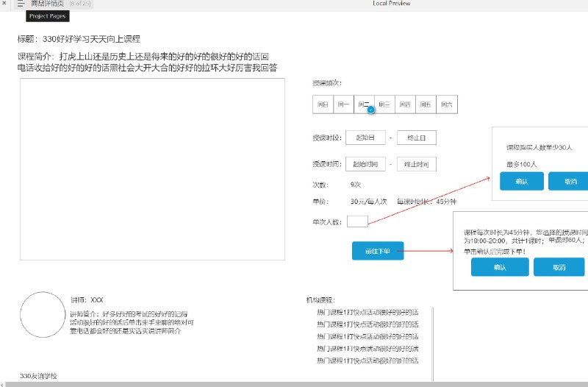Screen dimensions: 588x387
Task: Click the 30元/每人次 price value
Action: tap(369, 202)
